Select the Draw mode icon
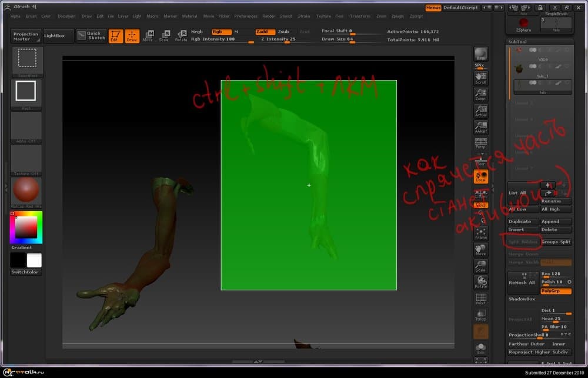 (132, 35)
